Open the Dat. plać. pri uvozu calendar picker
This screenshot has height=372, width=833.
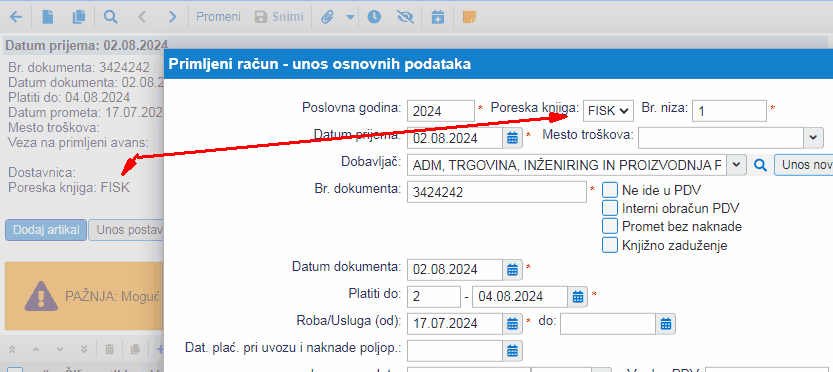[512, 350]
